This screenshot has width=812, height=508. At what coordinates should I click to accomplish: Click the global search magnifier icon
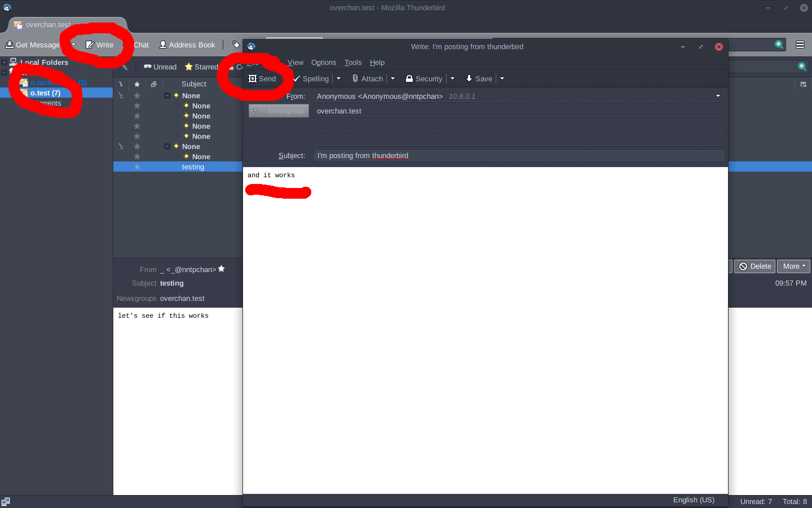[779, 44]
